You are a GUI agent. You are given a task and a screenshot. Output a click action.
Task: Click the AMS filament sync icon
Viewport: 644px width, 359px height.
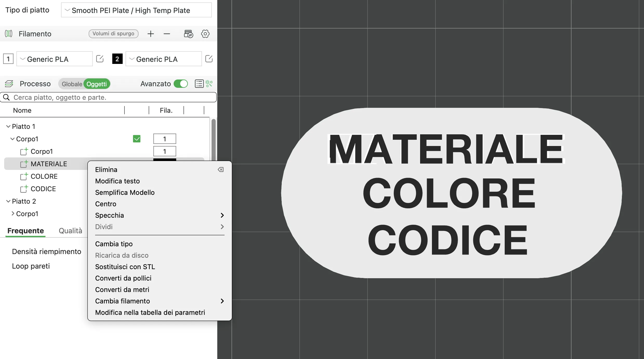(188, 34)
